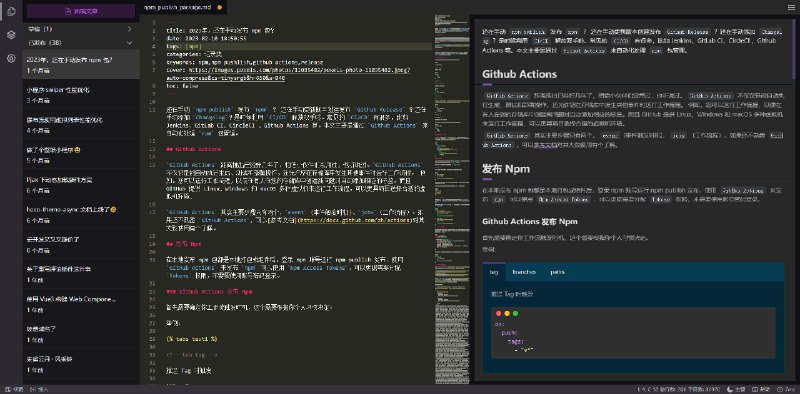Open the settings gear in the activity bar
The width and height of the screenshot is (800, 394).
tap(11, 58)
